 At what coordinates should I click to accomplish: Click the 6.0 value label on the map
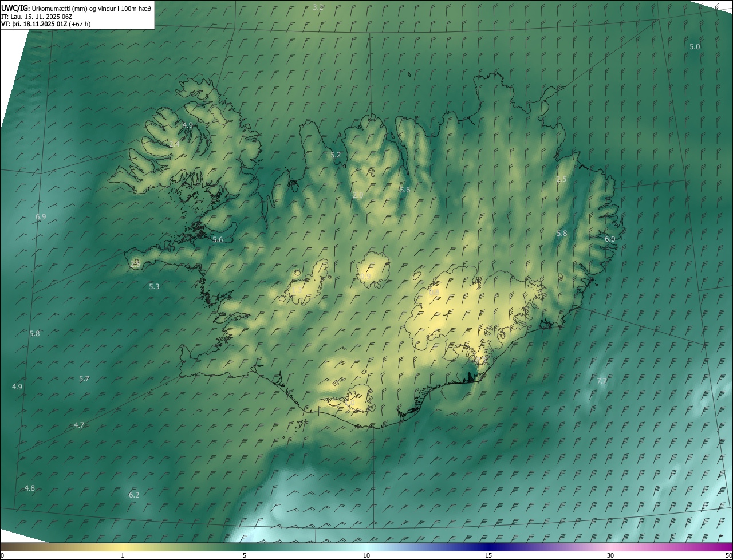click(610, 239)
